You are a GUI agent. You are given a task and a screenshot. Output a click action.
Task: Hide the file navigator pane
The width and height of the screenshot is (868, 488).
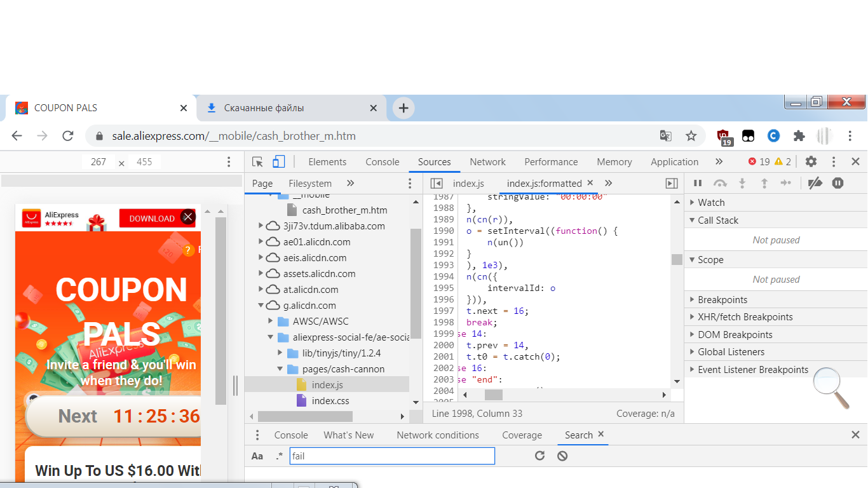click(437, 184)
